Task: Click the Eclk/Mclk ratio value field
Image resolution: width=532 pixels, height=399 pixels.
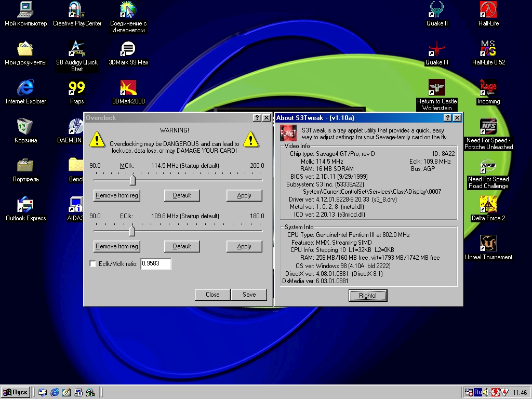Action: pos(156,263)
